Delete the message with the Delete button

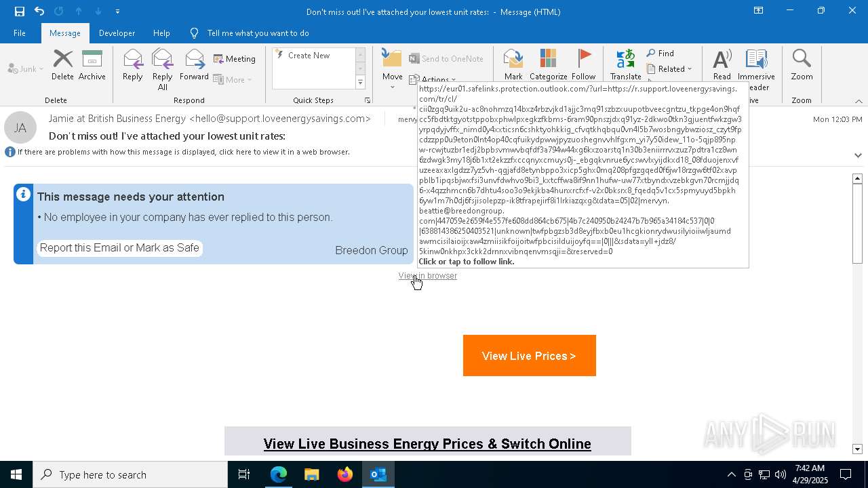click(x=62, y=65)
